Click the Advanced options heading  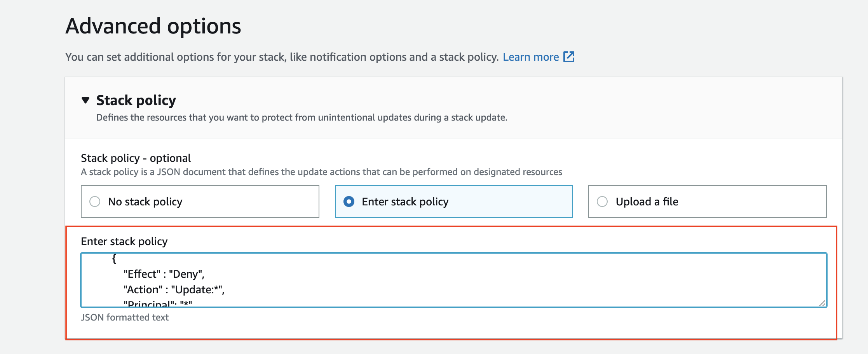(x=154, y=26)
